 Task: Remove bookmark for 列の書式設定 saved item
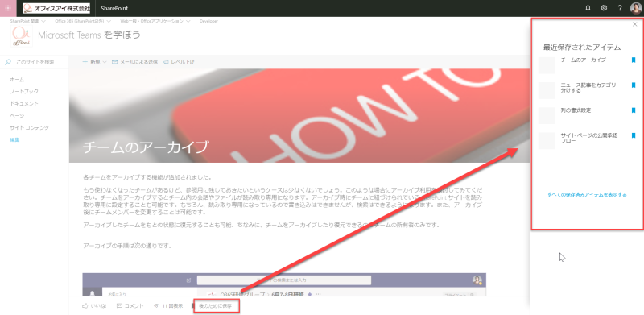(x=634, y=110)
